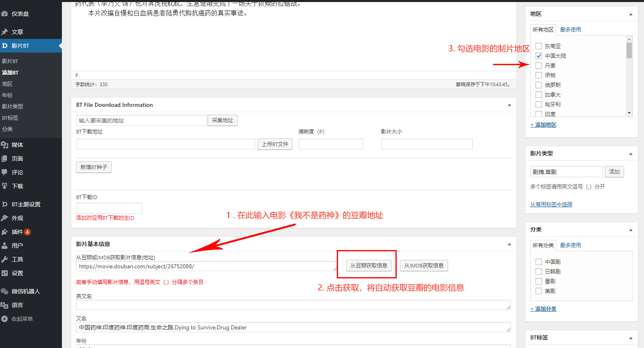Image resolution: width=644 pixels, height=348 pixels.
Task: Collapse the 影片类型 panel
Action: click(631, 154)
